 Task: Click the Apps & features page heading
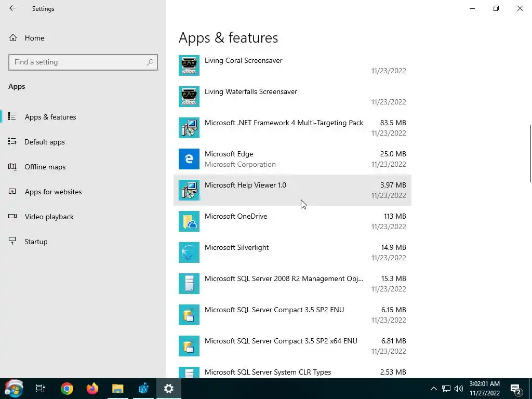tap(229, 37)
